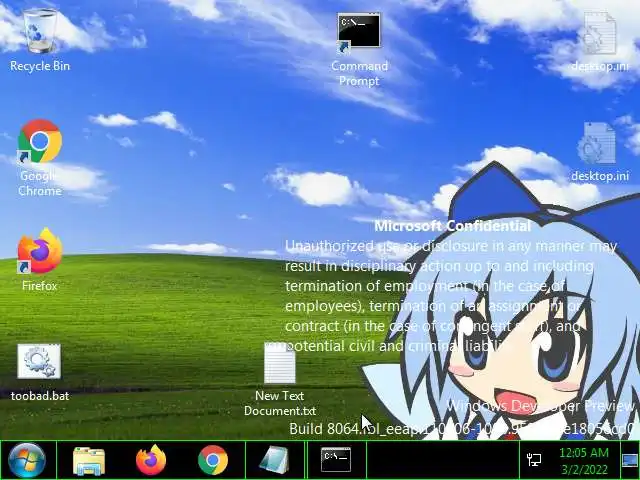Launch Firefox from the taskbar

pyautogui.click(x=151, y=460)
